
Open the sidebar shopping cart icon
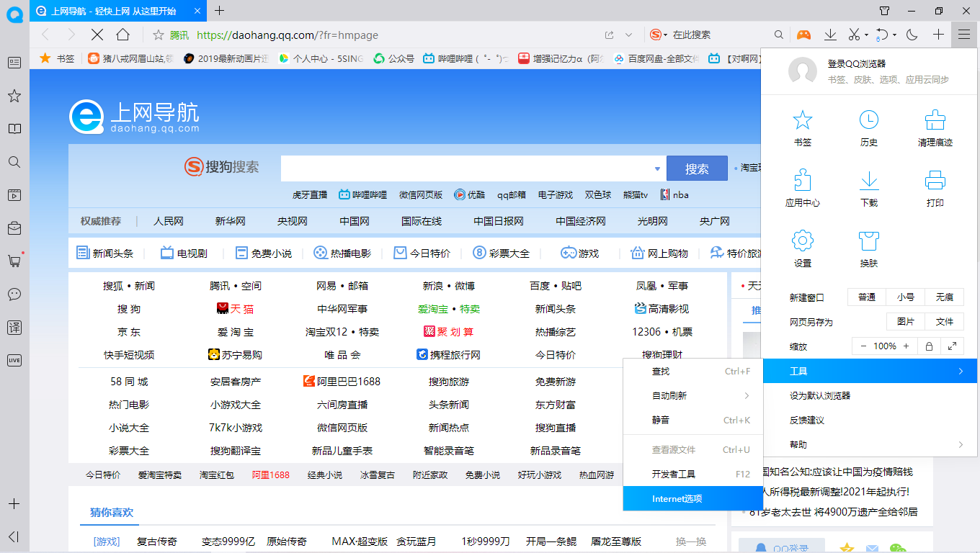coord(14,261)
